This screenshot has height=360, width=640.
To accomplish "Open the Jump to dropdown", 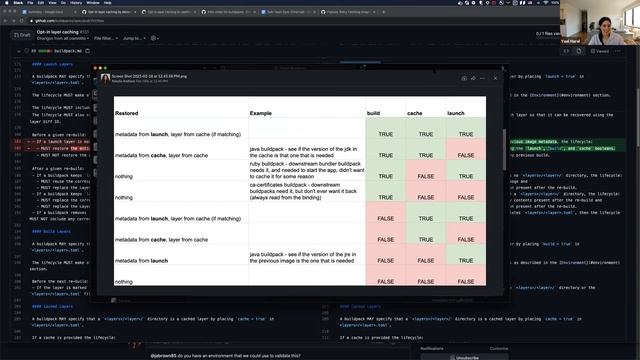I will pyautogui.click(x=134, y=38).
